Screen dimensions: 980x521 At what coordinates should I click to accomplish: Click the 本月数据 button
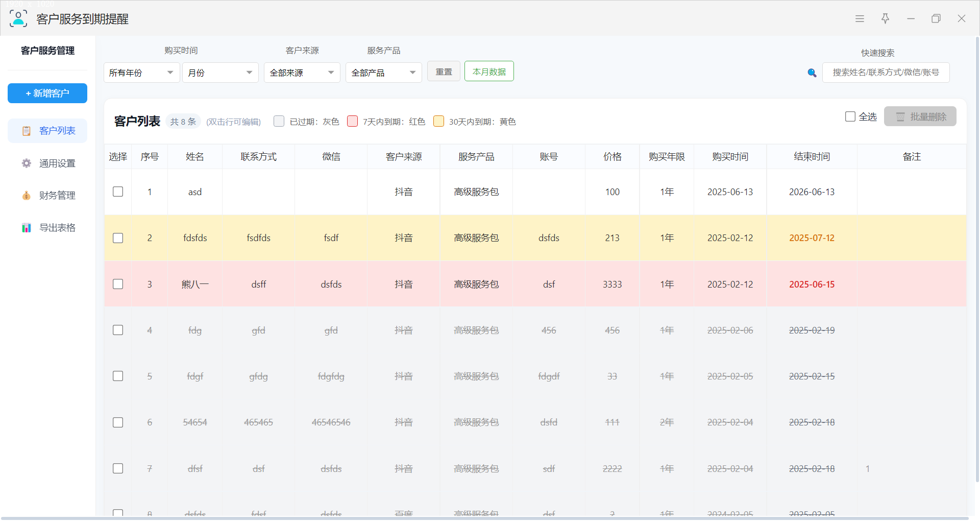[x=489, y=72]
